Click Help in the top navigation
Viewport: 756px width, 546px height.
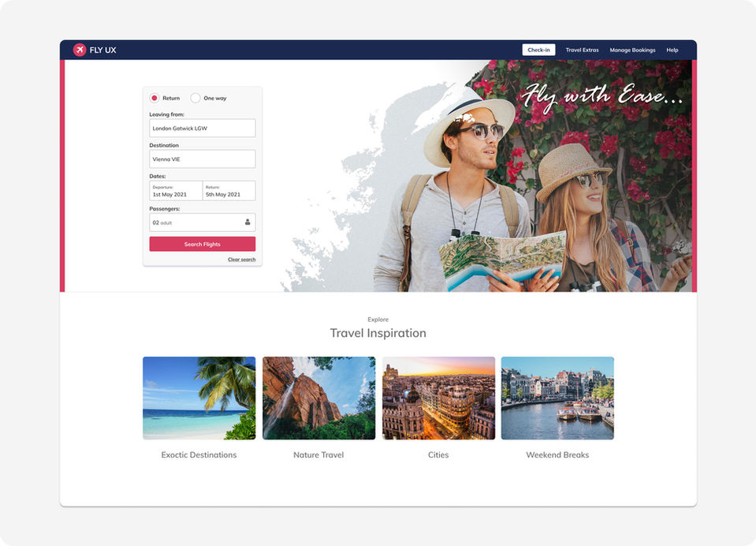tap(672, 50)
